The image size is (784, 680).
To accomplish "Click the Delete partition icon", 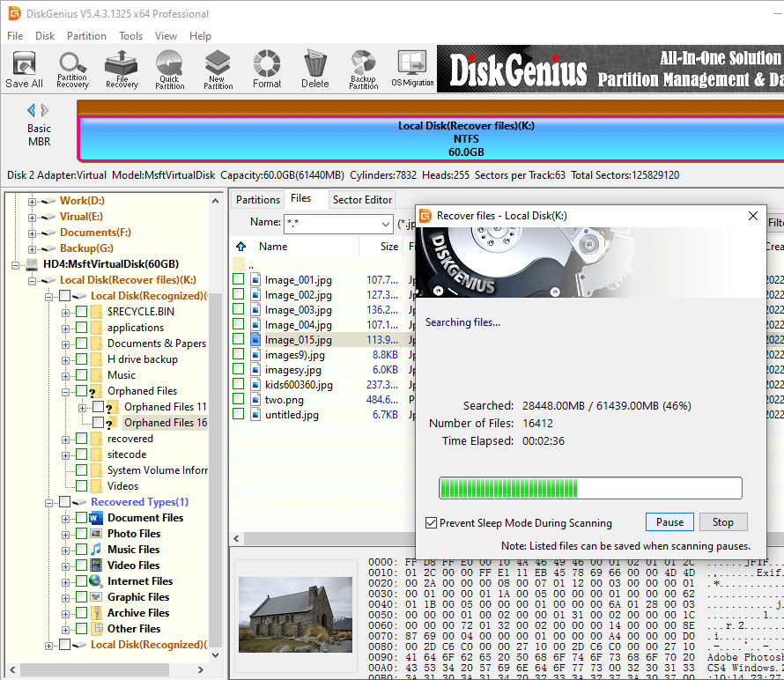I will pyautogui.click(x=314, y=69).
